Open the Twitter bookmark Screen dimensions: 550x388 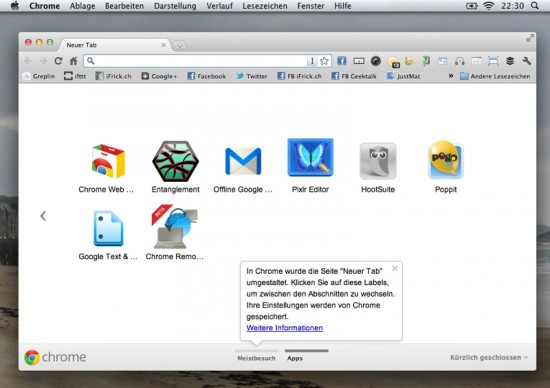click(x=251, y=76)
